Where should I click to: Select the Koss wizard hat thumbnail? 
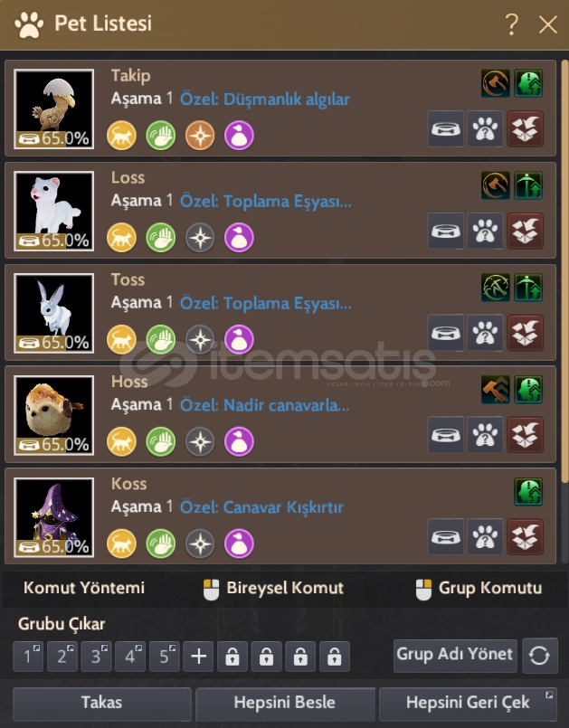54,517
